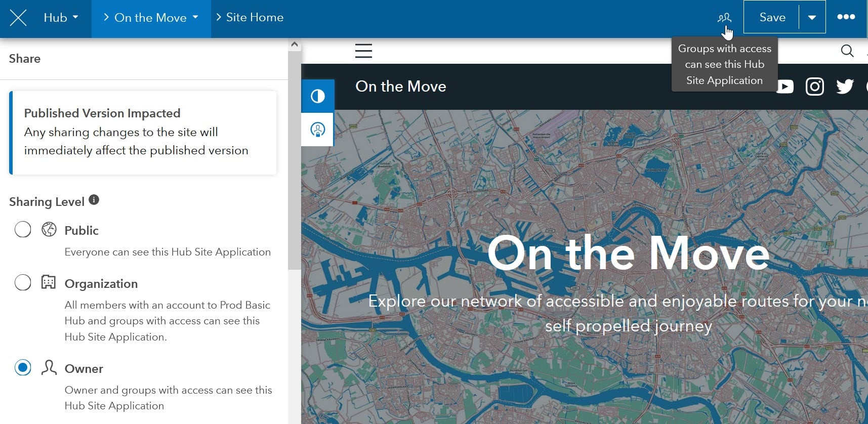Image resolution: width=868 pixels, height=424 pixels.
Task: Select the Organization sharing radio button
Action: [x=23, y=282]
